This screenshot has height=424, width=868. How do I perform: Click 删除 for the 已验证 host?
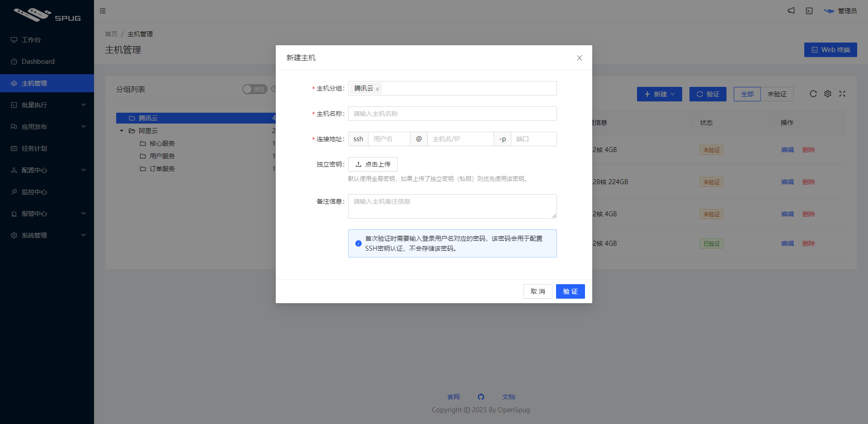(x=809, y=243)
